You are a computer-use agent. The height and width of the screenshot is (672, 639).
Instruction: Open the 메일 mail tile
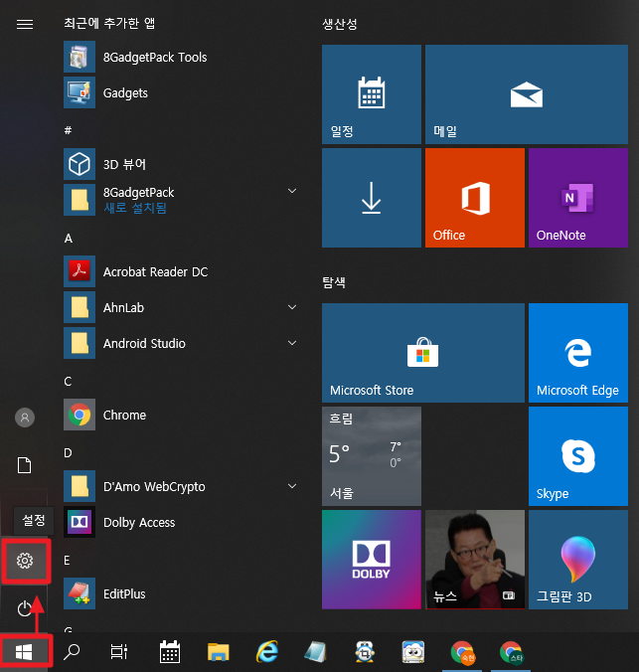click(527, 94)
